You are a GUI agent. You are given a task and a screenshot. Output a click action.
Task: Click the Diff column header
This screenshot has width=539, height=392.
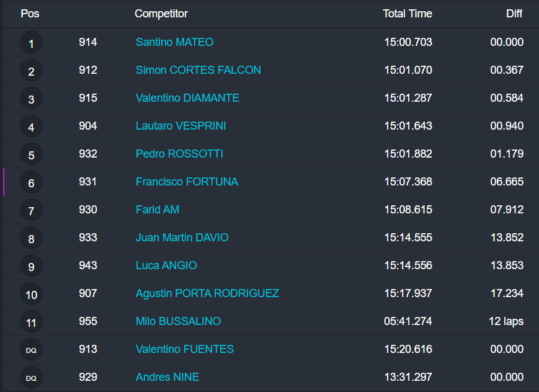pos(514,14)
